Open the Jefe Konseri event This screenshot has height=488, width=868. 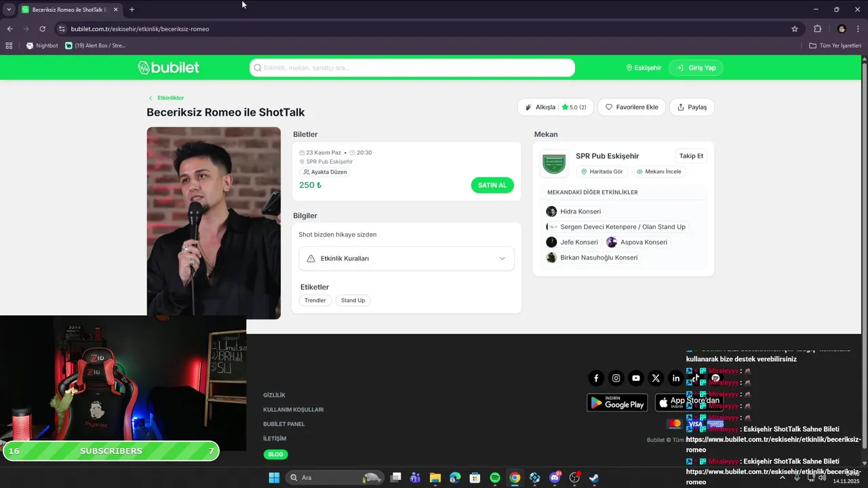pyautogui.click(x=572, y=242)
